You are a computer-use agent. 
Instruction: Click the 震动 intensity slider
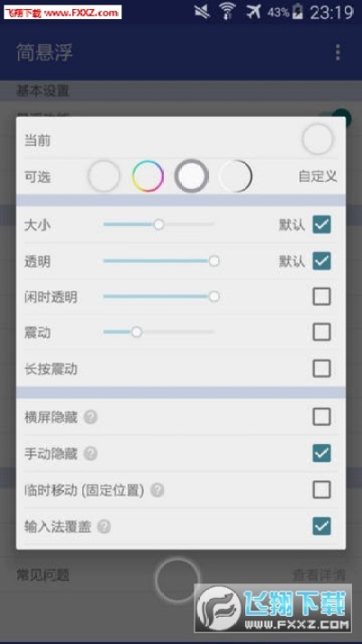[159, 332]
